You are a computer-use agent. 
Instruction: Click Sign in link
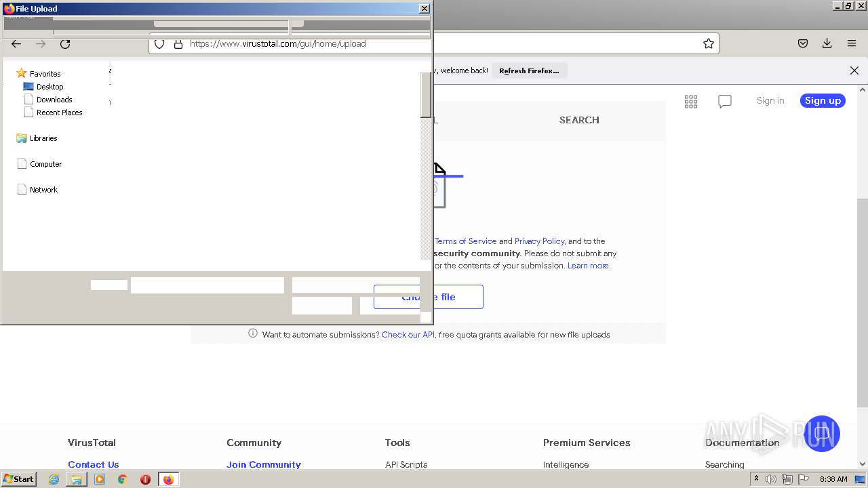click(x=770, y=100)
